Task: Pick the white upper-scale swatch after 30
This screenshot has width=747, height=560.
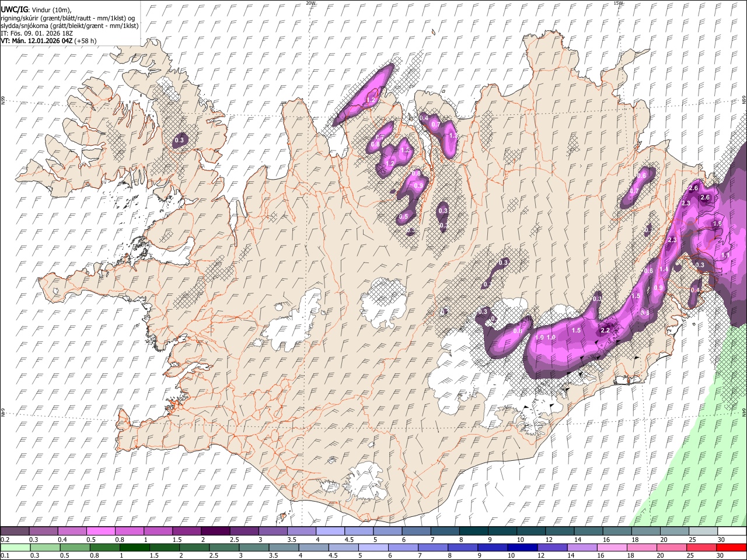Action: [732, 531]
